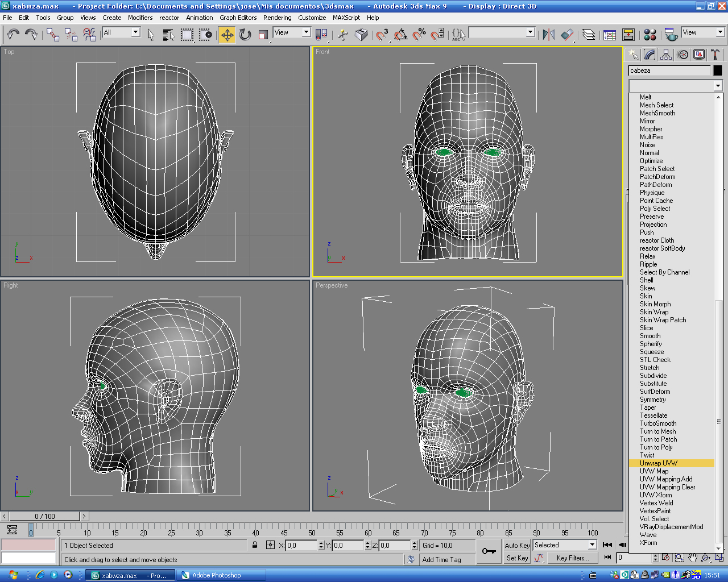The image size is (728, 582).
Task: Toggle the Selection Lock padlock
Action: coord(255,545)
